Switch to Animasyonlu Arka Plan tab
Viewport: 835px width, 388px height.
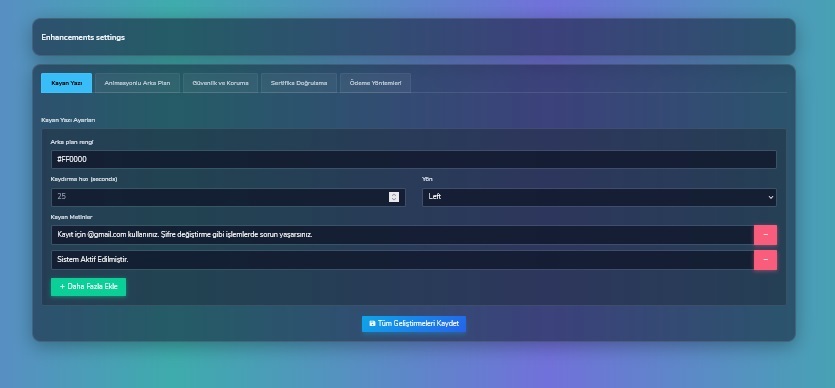(x=137, y=83)
